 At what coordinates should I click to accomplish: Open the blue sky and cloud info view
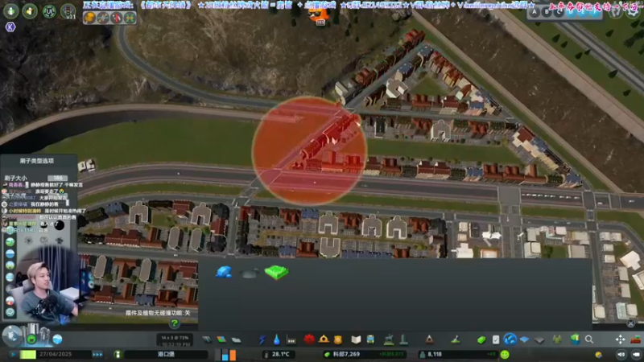coord(57,339)
